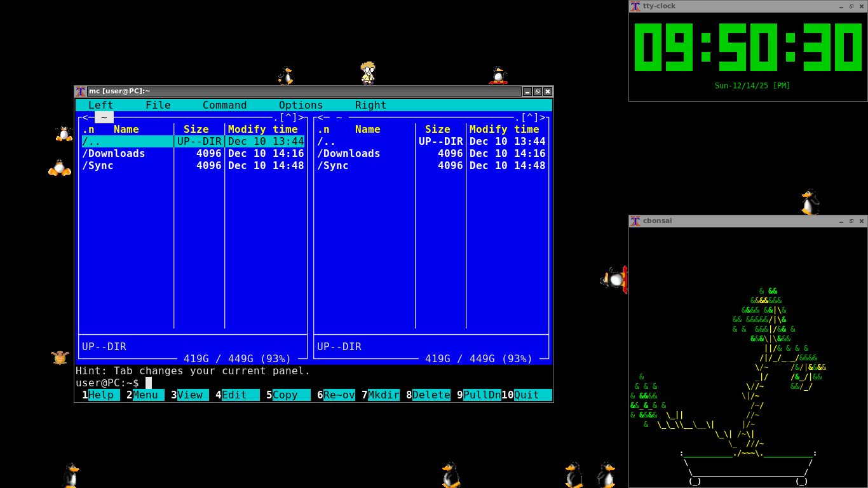
Task: Click the 3 View function key button
Action: [190, 395]
